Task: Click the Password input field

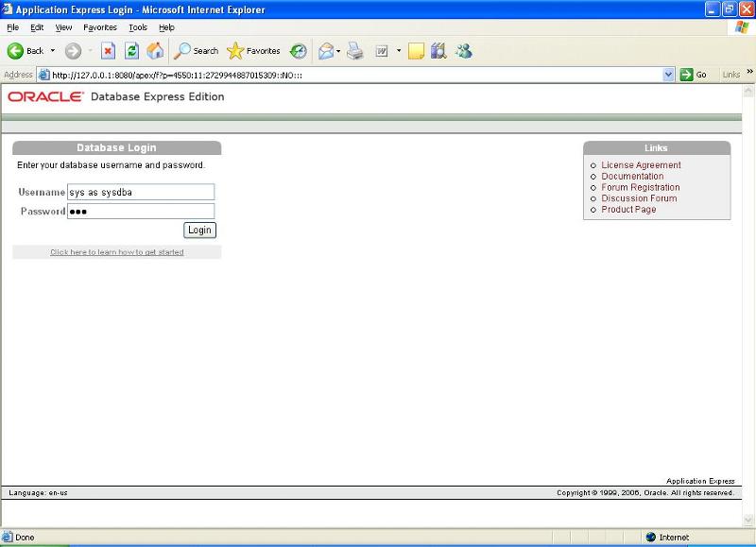Action: pos(141,211)
